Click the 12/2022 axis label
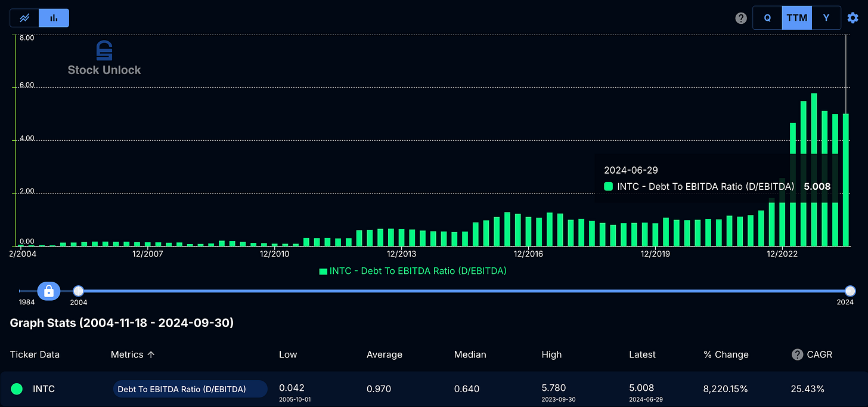Viewport: 868px width, 407px height. point(782,254)
